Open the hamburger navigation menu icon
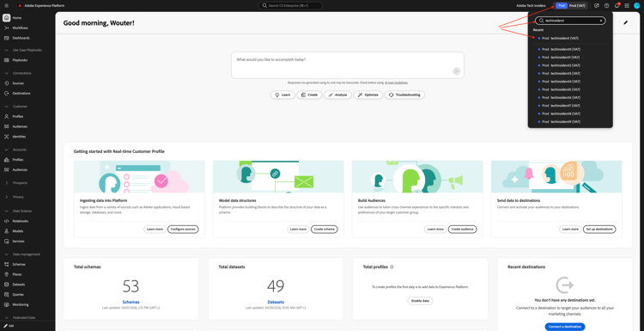 tap(6, 6)
